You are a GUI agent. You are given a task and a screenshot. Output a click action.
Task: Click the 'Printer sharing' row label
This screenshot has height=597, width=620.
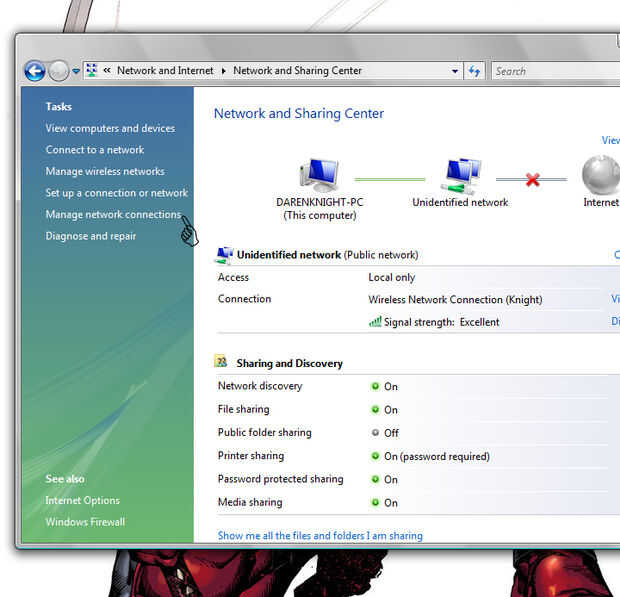251,456
